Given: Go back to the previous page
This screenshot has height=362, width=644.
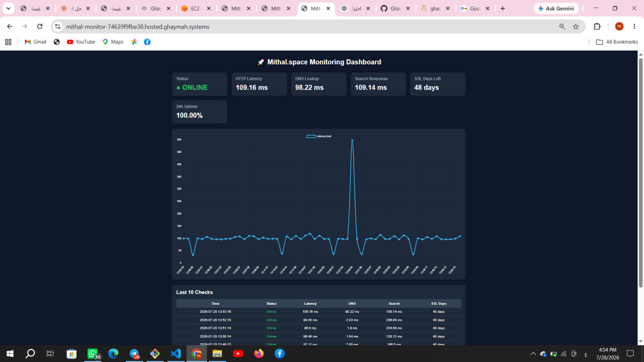Looking at the screenshot, I should pyautogui.click(x=10, y=27).
